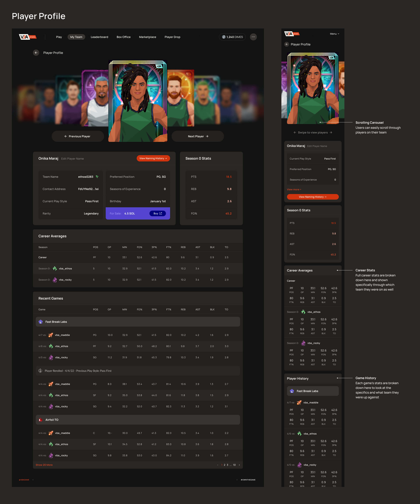Go to page 3 of recent games
420x504 pixels.
point(227,465)
